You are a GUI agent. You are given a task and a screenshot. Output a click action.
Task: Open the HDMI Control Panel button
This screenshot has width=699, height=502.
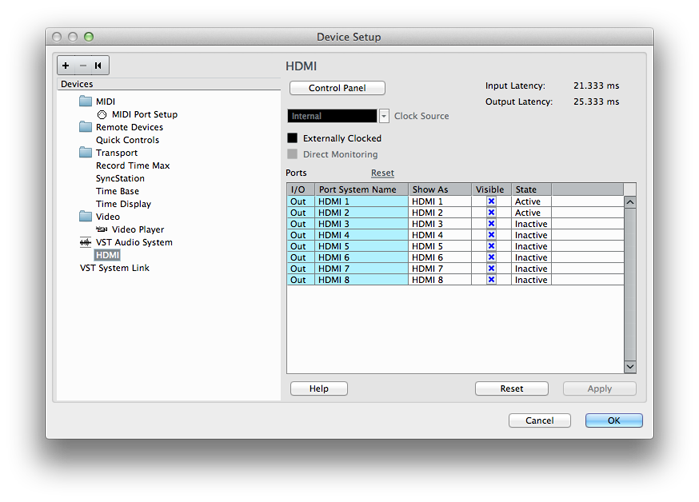click(x=337, y=88)
